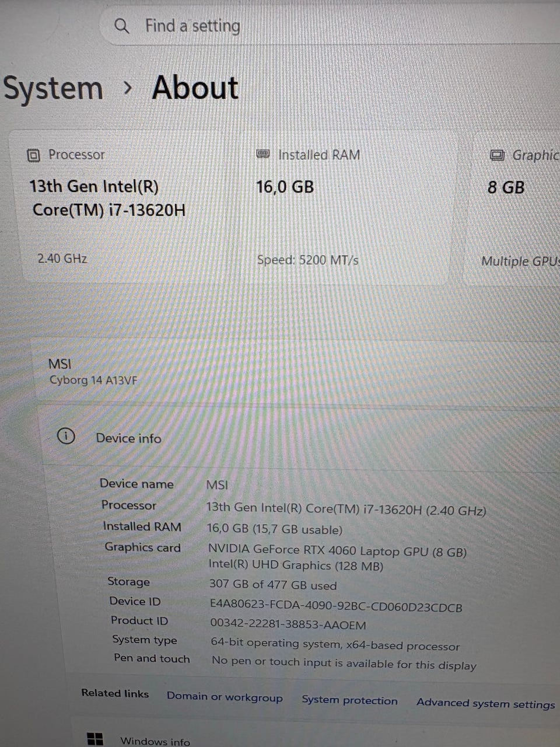Click the Processor chip icon
Viewport: 560px width, 747px height.
[x=34, y=155]
